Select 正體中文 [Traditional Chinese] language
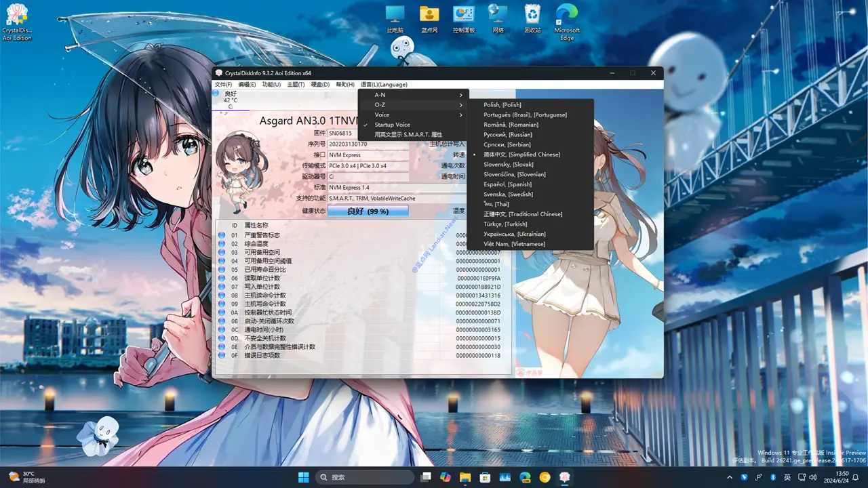Image resolution: width=868 pixels, height=488 pixels. [531, 214]
